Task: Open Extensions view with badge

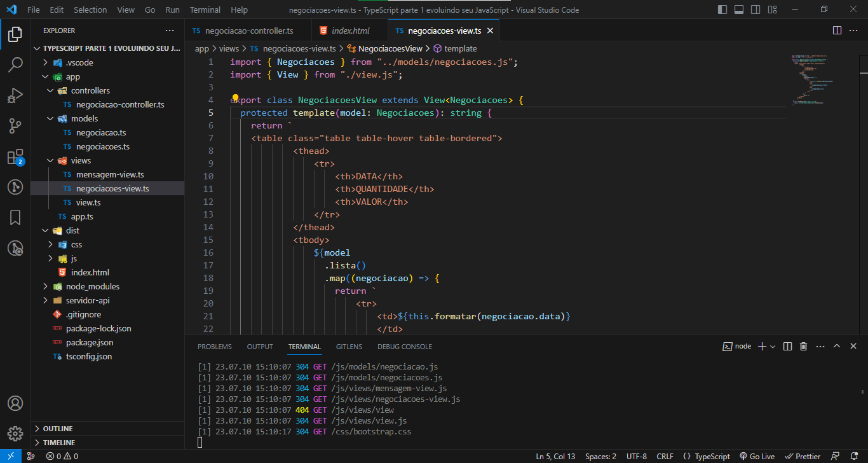Action: pos(15,156)
